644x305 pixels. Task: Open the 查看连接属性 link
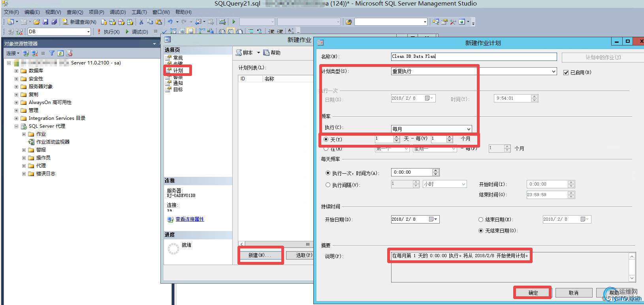point(190,219)
